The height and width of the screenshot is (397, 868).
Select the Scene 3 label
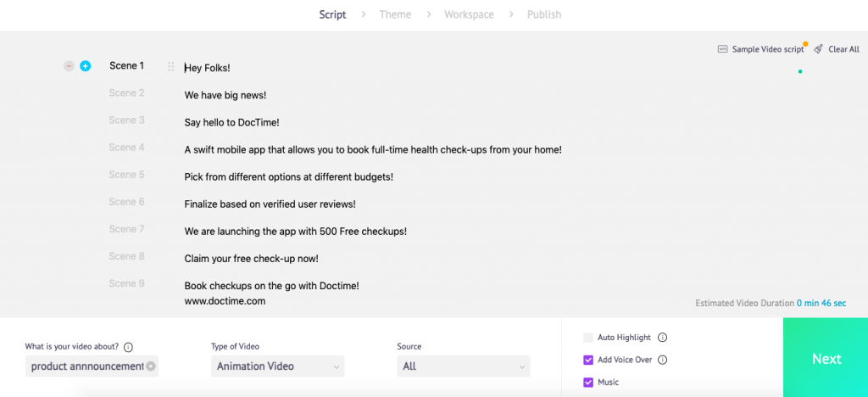click(127, 120)
